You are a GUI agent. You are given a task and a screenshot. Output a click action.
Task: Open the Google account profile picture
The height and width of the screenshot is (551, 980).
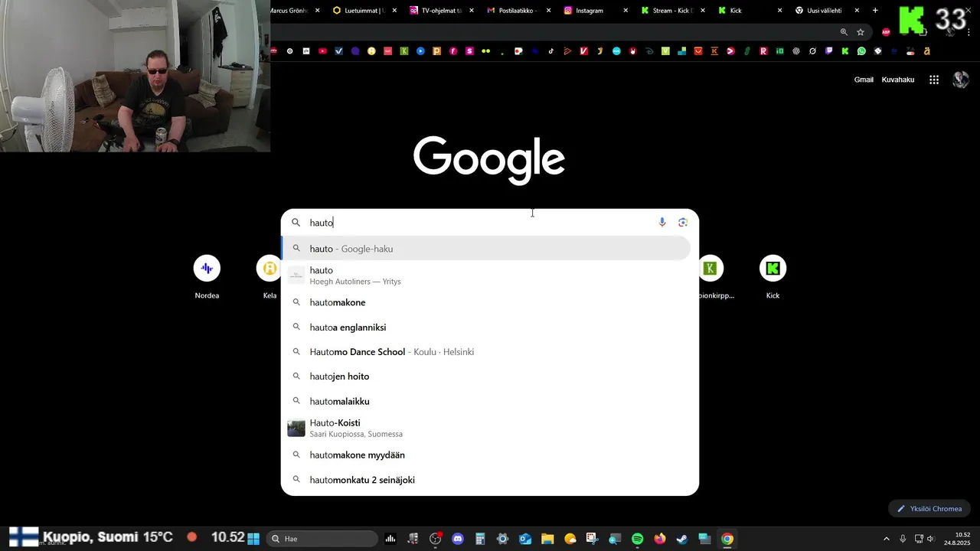(x=960, y=80)
